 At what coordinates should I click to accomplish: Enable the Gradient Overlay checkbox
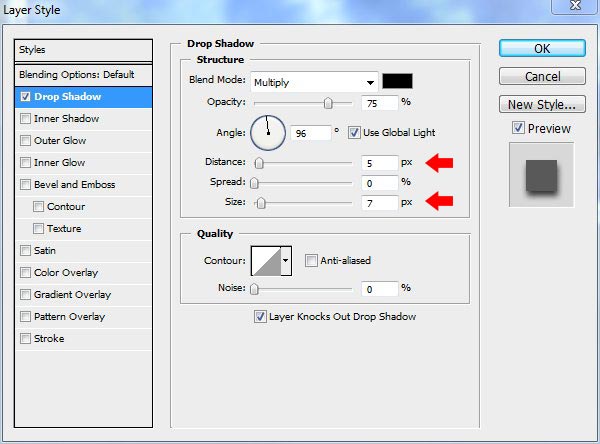point(25,295)
